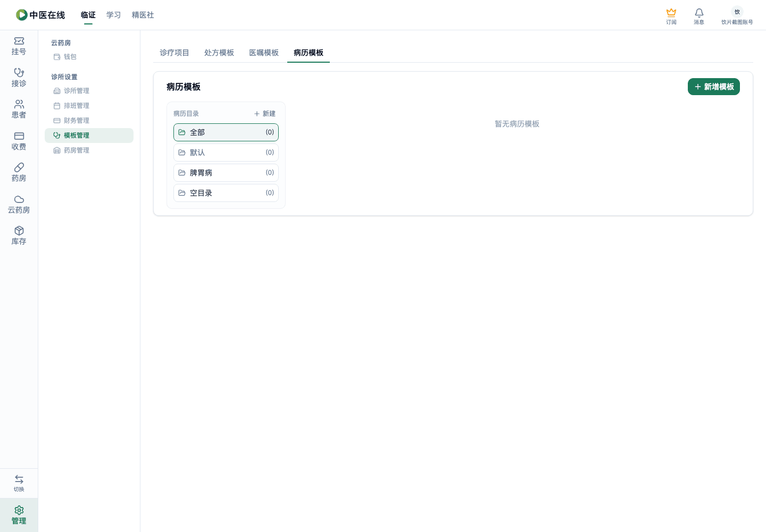Click the 财务管理 card icon

pos(57,121)
